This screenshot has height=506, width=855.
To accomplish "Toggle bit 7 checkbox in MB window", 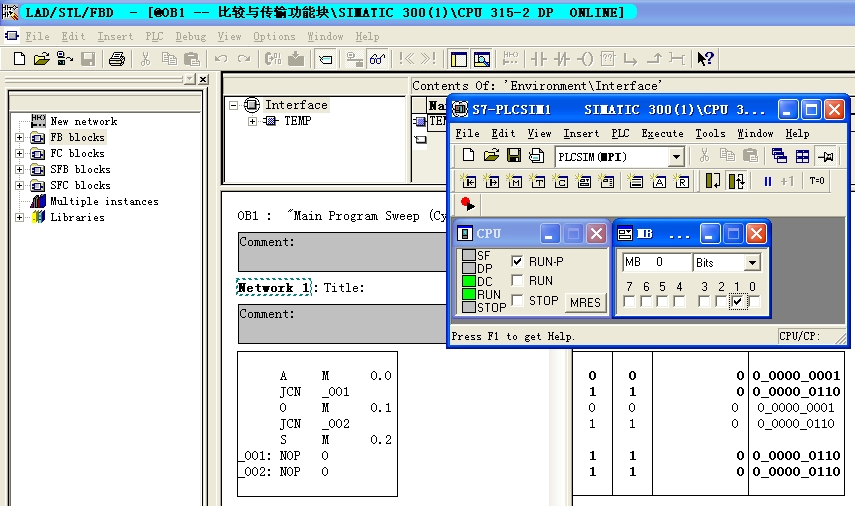I will pyautogui.click(x=629, y=301).
